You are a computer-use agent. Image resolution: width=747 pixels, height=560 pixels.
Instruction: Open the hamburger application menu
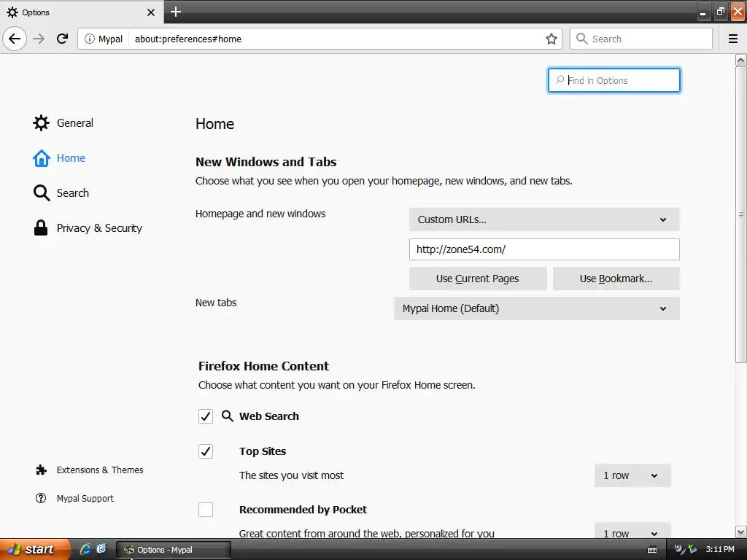732,39
